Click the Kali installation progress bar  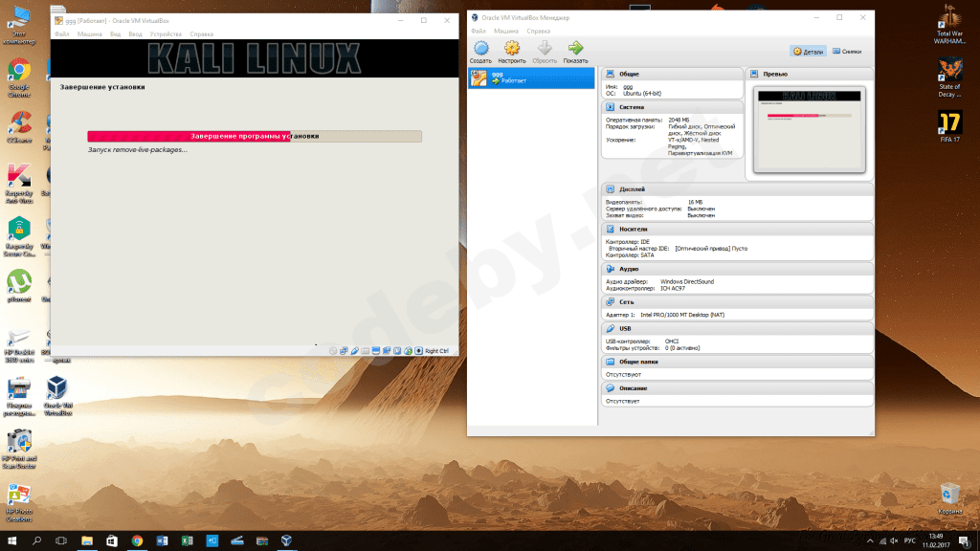pos(254,137)
